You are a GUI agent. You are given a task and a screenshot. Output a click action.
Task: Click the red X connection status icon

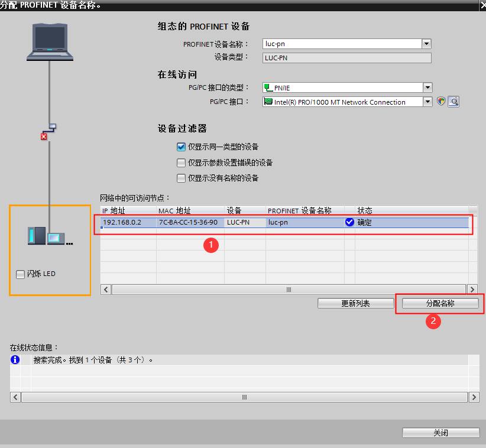click(x=43, y=137)
